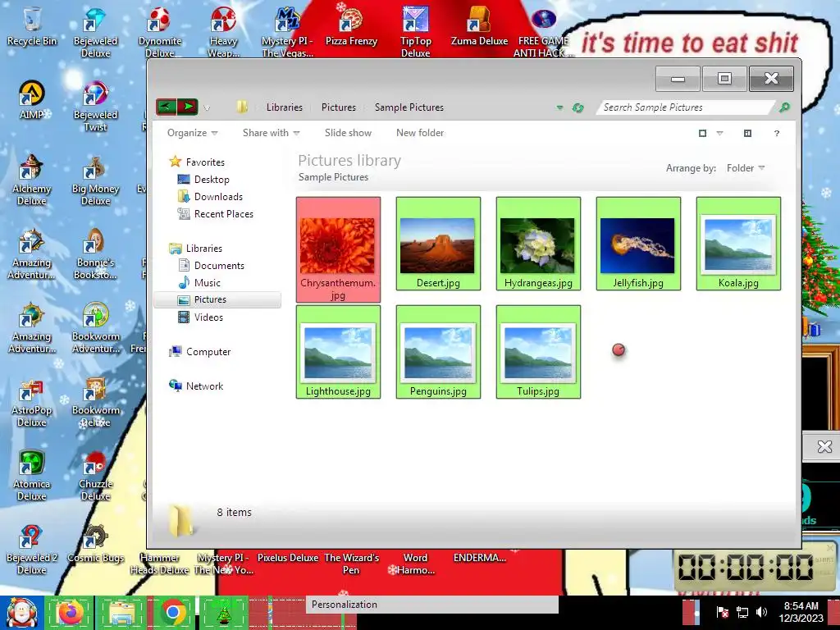Expand the view options dropdown arrow
Image resolution: width=840 pixels, height=630 pixels.
click(720, 134)
